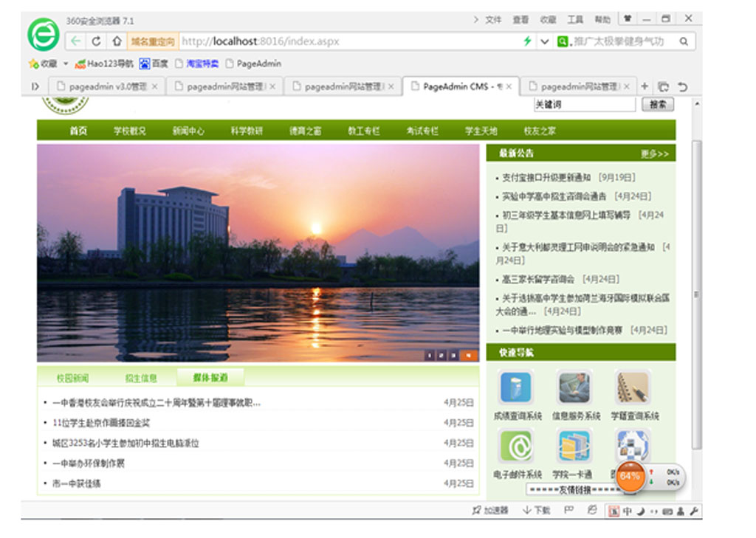Image resolution: width=756 pixels, height=538 pixels.
Task: Open the 电子邮件系统 icon
Action: coord(516,446)
